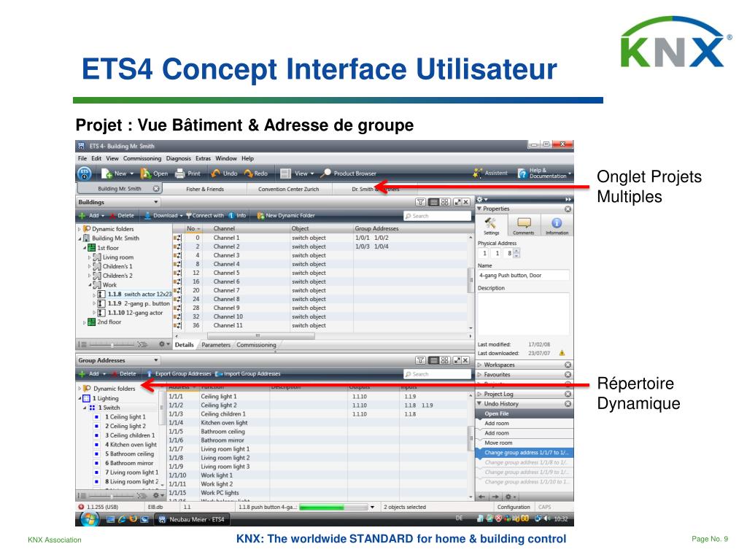Click the Buildings tree zoom slider
747x560 pixels.
click(x=112, y=344)
